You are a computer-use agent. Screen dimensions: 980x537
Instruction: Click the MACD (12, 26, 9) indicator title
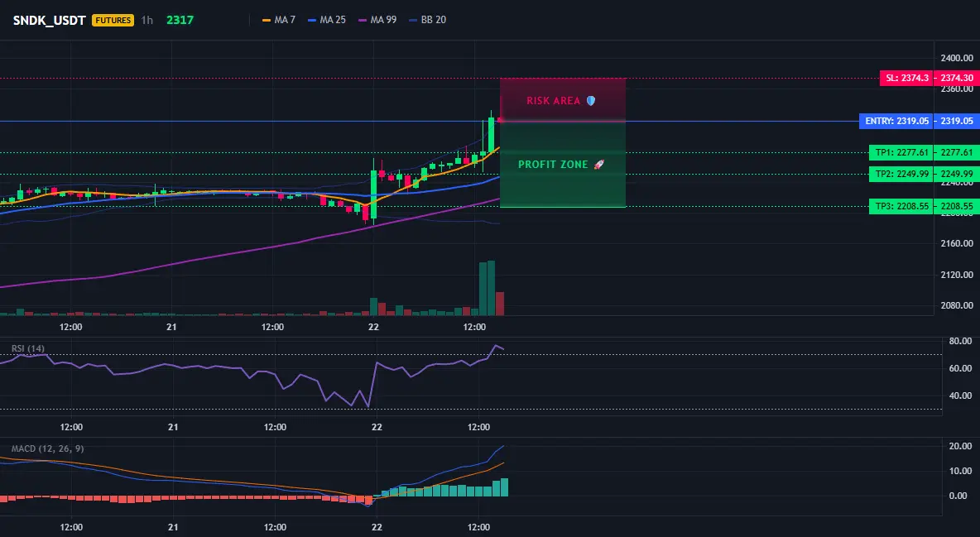(x=47, y=448)
